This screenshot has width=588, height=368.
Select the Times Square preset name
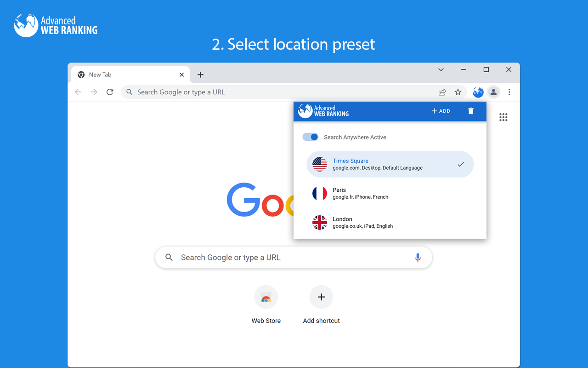pyautogui.click(x=351, y=161)
